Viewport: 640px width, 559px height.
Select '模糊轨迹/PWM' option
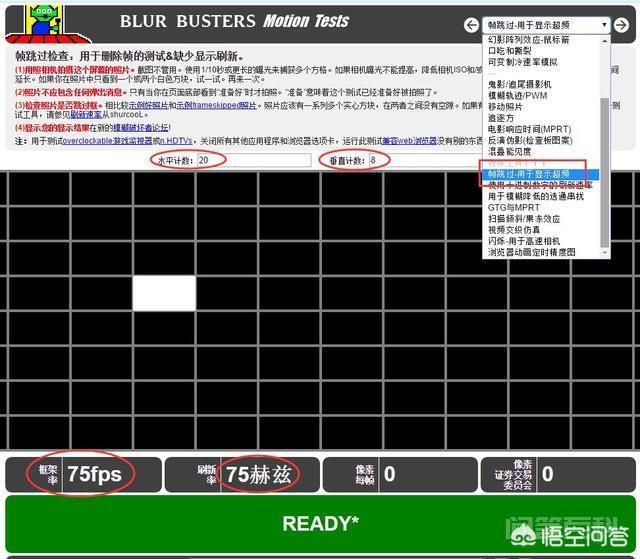click(518, 95)
